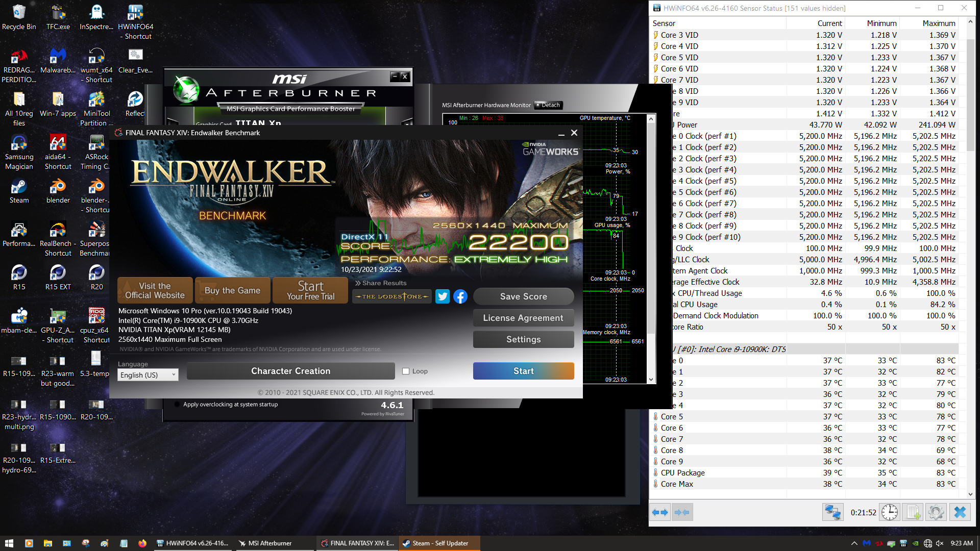The image size is (980, 551).
Task: Click the Sensor column header
Action: [718, 23]
